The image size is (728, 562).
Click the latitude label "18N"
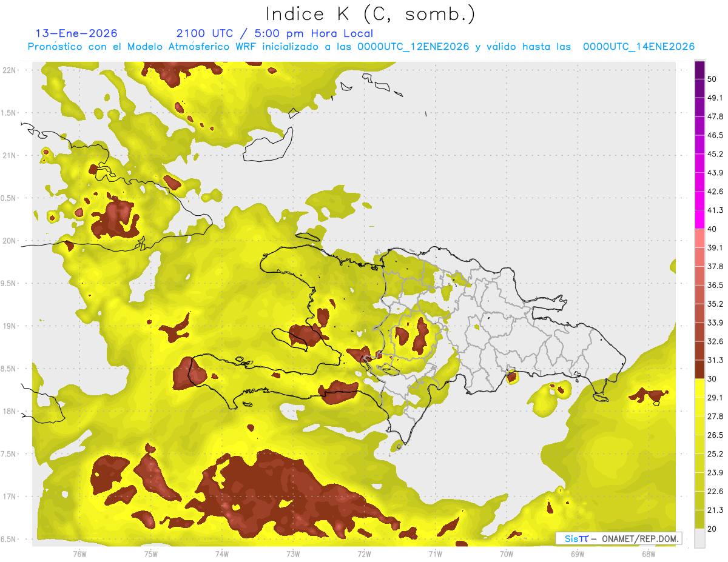point(9,411)
